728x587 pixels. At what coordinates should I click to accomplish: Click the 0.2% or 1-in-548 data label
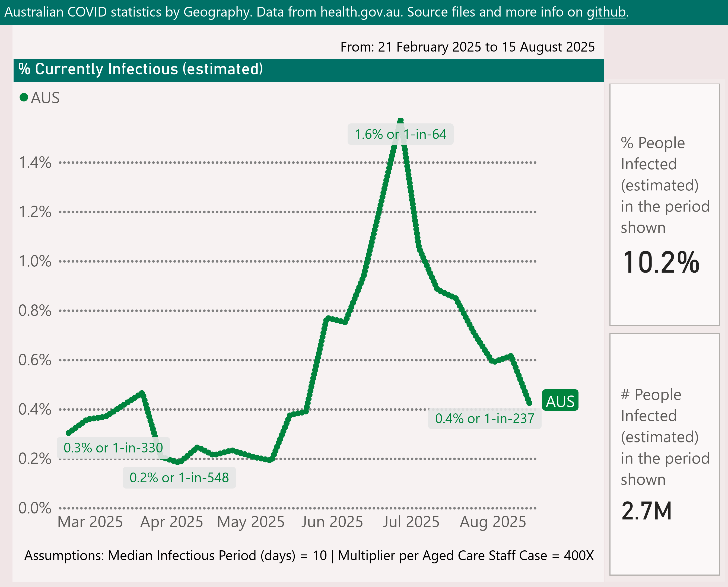pos(179,477)
